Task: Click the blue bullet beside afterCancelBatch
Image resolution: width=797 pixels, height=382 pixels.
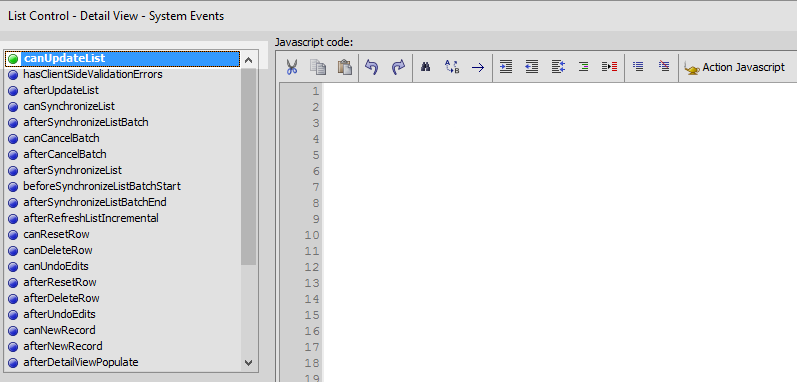Action: pos(13,155)
